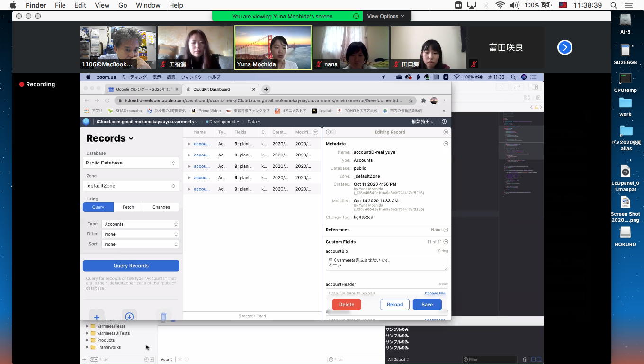Click the Wi-Fi icon in the menu bar
The image size is (644, 364).
500,5
